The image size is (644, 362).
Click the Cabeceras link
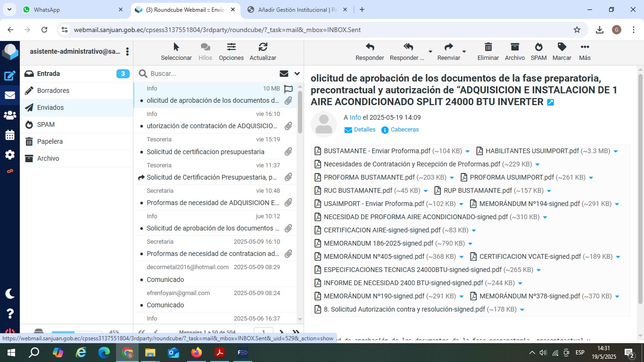(x=405, y=130)
